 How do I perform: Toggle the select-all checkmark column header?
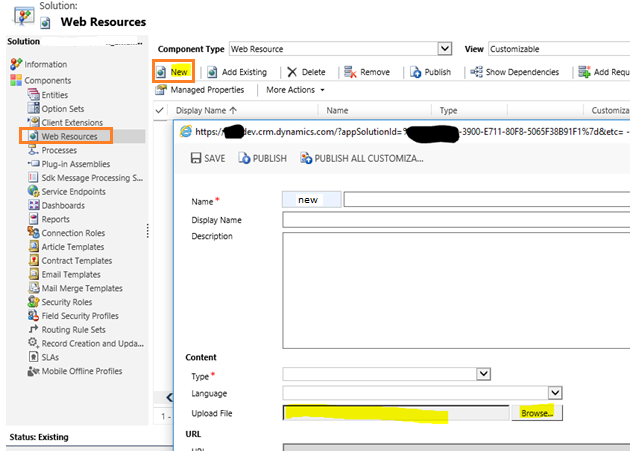[160, 110]
